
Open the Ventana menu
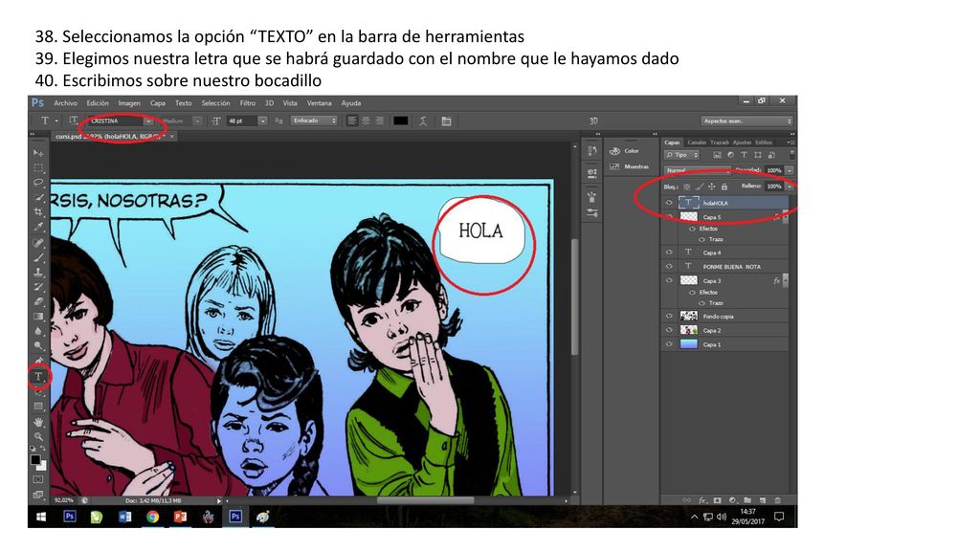(x=320, y=103)
